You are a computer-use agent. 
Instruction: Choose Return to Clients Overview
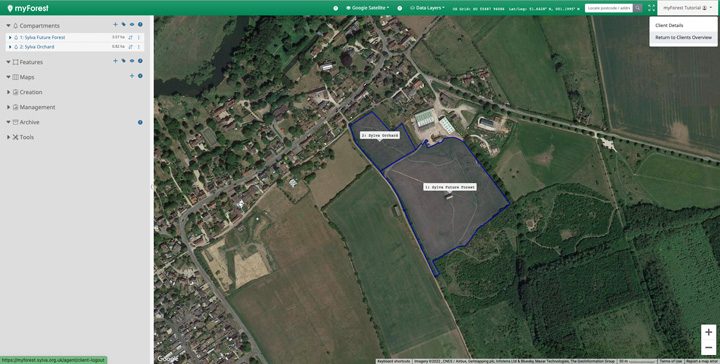pyautogui.click(x=683, y=37)
